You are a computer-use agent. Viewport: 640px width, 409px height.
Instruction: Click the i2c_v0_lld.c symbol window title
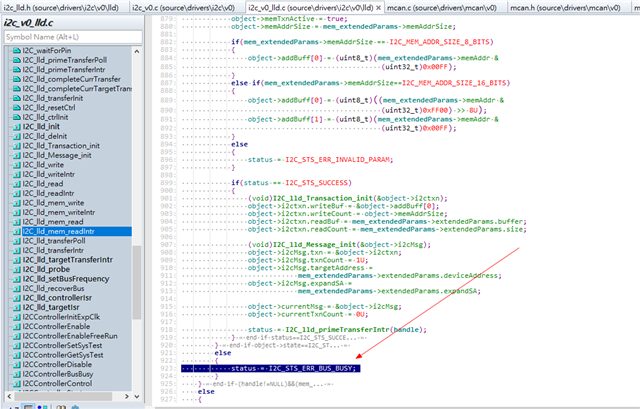[28, 23]
